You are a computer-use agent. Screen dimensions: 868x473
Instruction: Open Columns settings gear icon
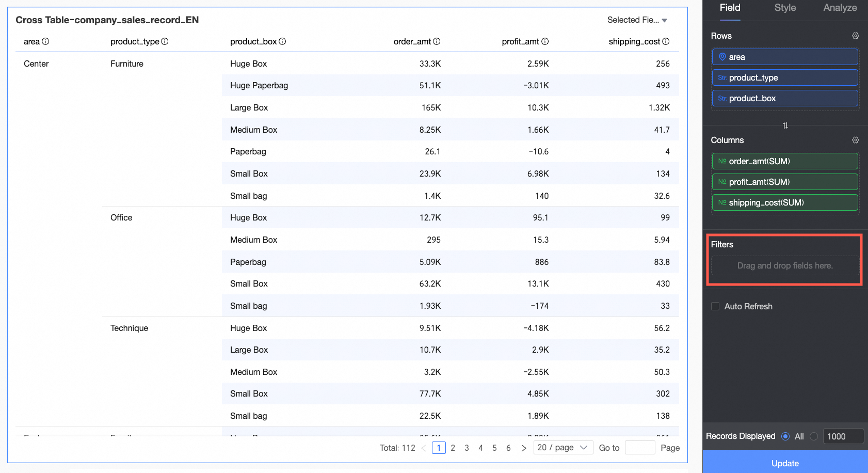click(855, 140)
